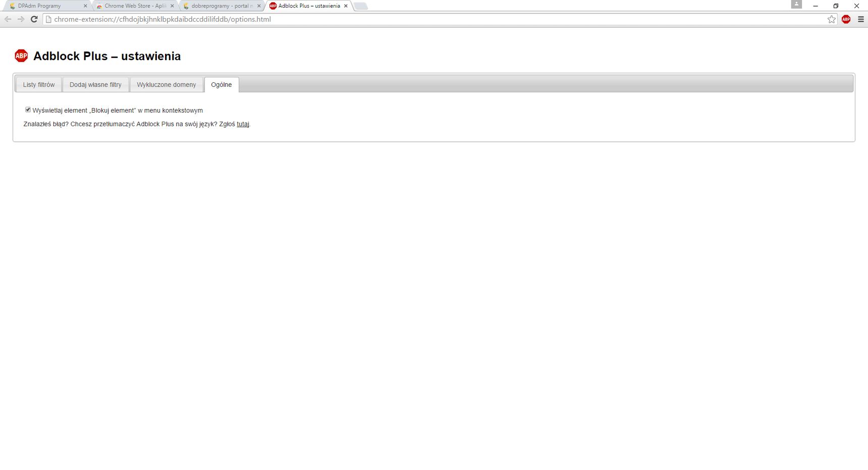The width and height of the screenshot is (868, 470).
Task: Click the browser forward arrow
Action: (21, 19)
